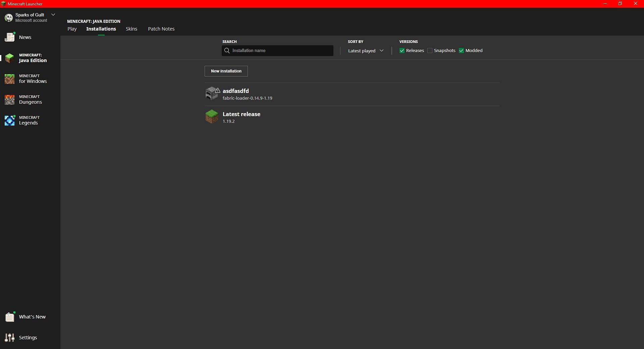The width and height of the screenshot is (644, 349).
Task: Click the grass block icon of Latest release
Action: pyautogui.click(x=212, y=117)
